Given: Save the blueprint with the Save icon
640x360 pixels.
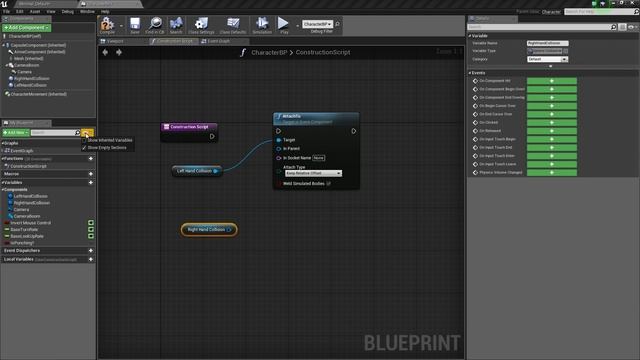Looking at the screenshot, I should 135,25.
